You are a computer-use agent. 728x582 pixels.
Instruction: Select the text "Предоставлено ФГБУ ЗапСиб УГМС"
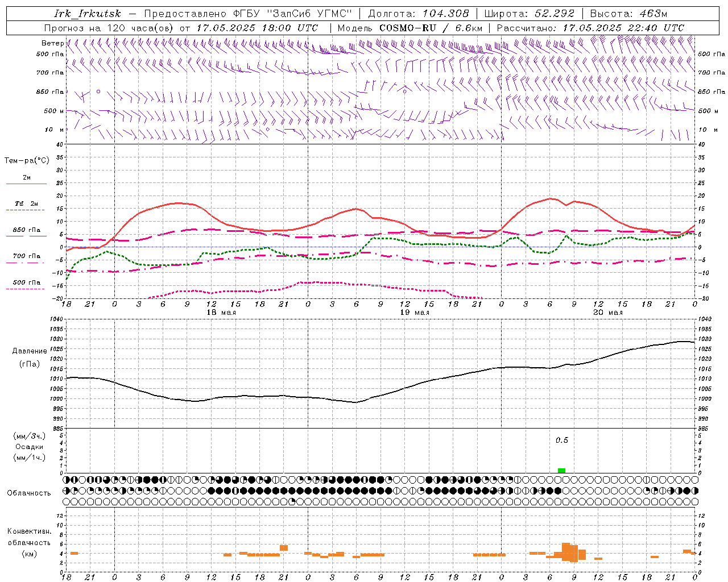pos(249,14)
